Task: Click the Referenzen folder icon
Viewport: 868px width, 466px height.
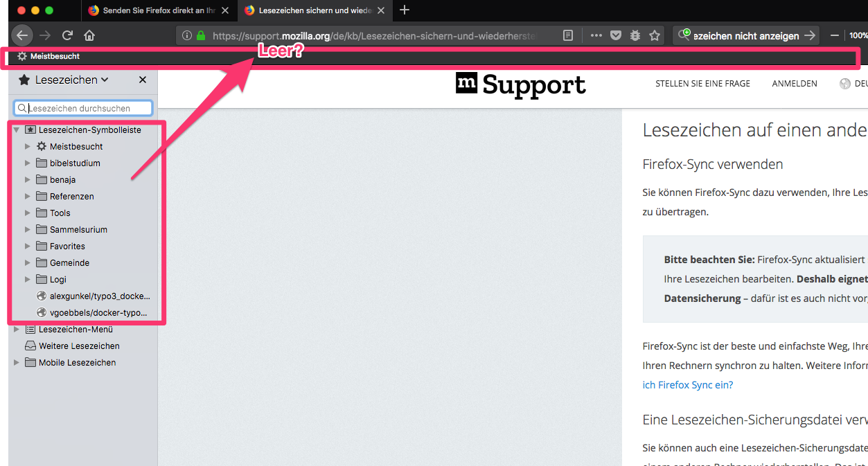Action: click(x=42, y=196)
